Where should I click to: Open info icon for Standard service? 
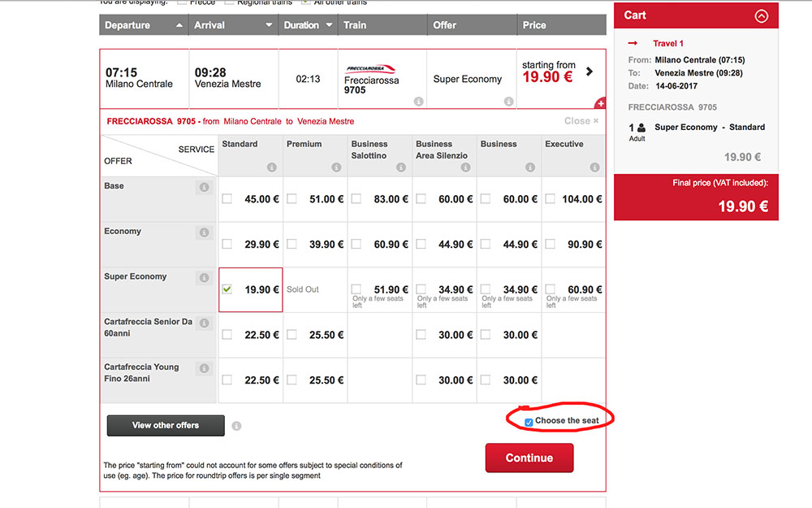click(271, 167)
